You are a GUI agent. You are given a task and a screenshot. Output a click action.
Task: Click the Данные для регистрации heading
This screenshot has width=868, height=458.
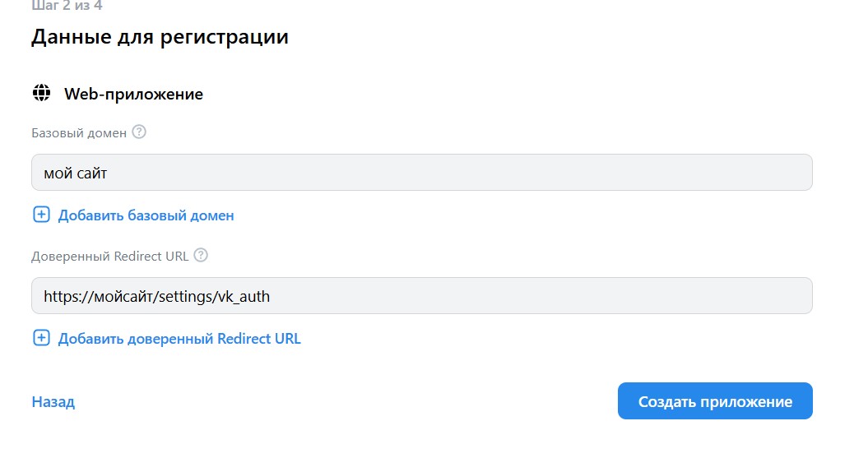click(x=160, y=37)
